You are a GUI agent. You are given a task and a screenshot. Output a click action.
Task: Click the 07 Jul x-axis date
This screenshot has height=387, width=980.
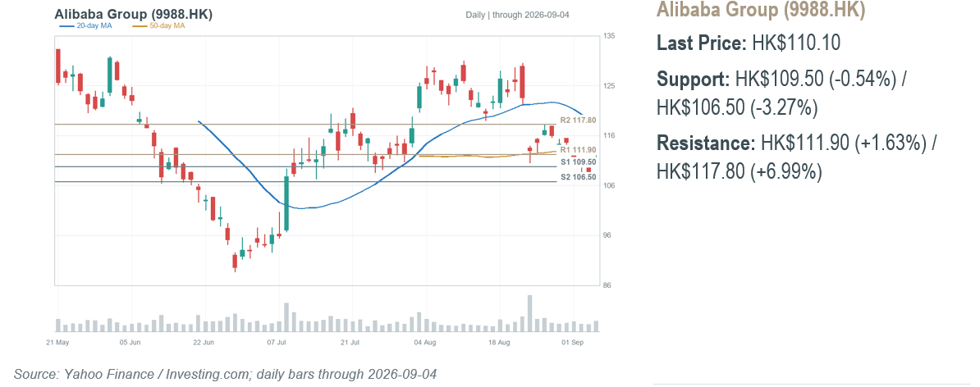(x=277, y=343)
